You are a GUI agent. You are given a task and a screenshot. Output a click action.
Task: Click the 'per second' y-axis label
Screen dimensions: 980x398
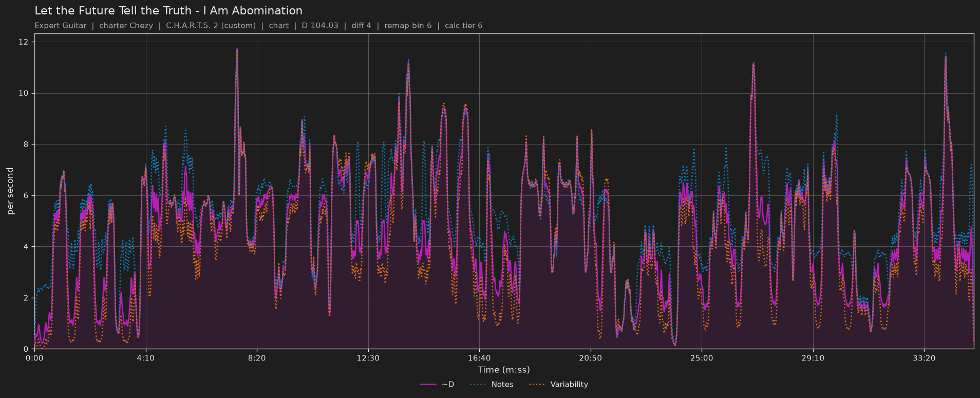coord(11,191)
